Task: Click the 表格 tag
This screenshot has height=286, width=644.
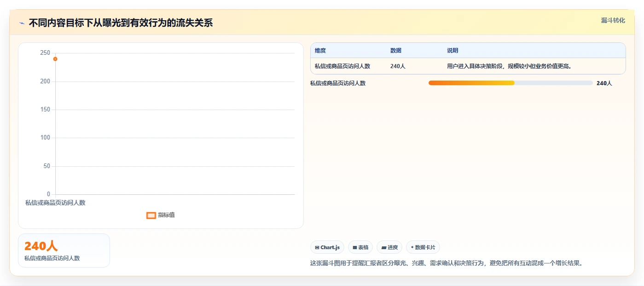Action: (360, 247)
